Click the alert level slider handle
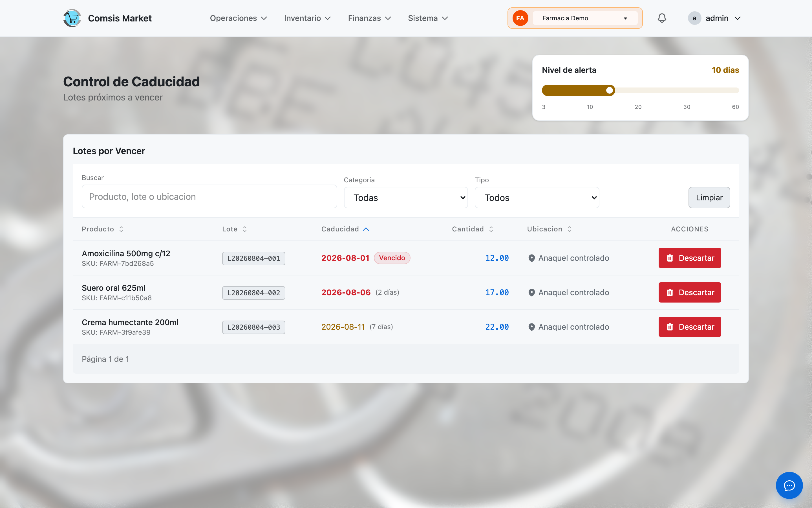 pyautogui.click(x=610, y=90)
